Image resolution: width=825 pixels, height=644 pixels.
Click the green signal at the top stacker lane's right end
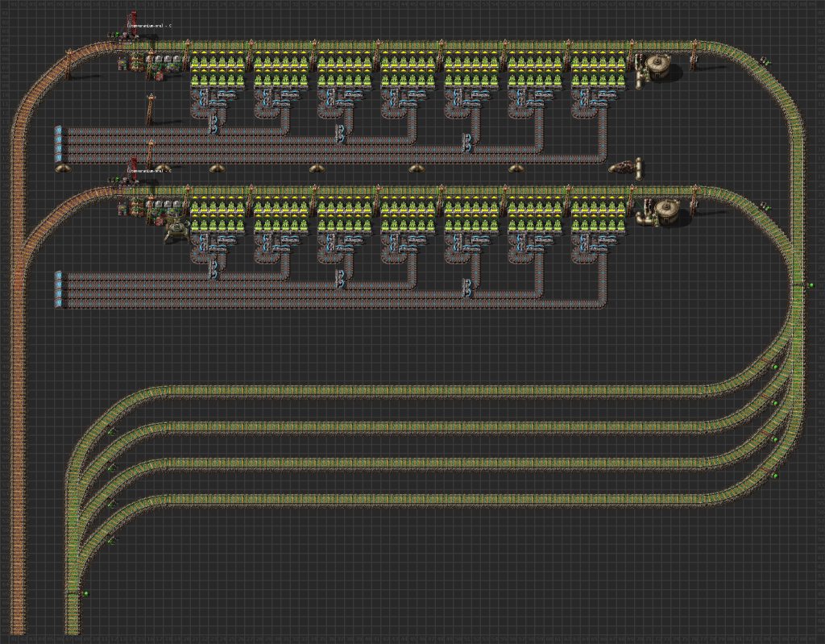tap(775, 367)
